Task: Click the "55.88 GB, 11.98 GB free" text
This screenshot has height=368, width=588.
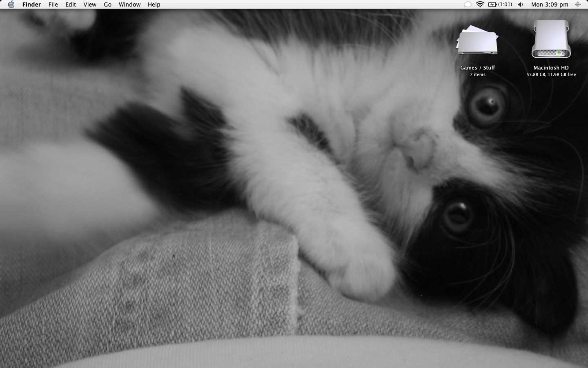Action: click(x=551, y=74)
